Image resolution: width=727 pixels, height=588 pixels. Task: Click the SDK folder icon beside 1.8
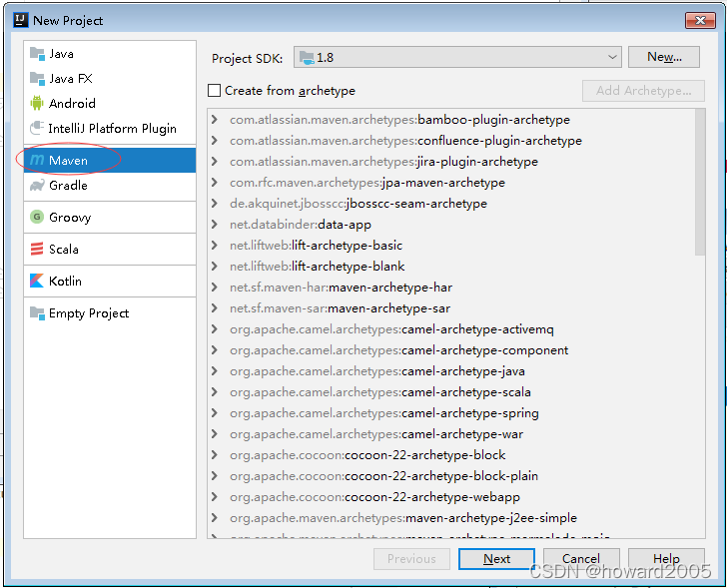307,58
